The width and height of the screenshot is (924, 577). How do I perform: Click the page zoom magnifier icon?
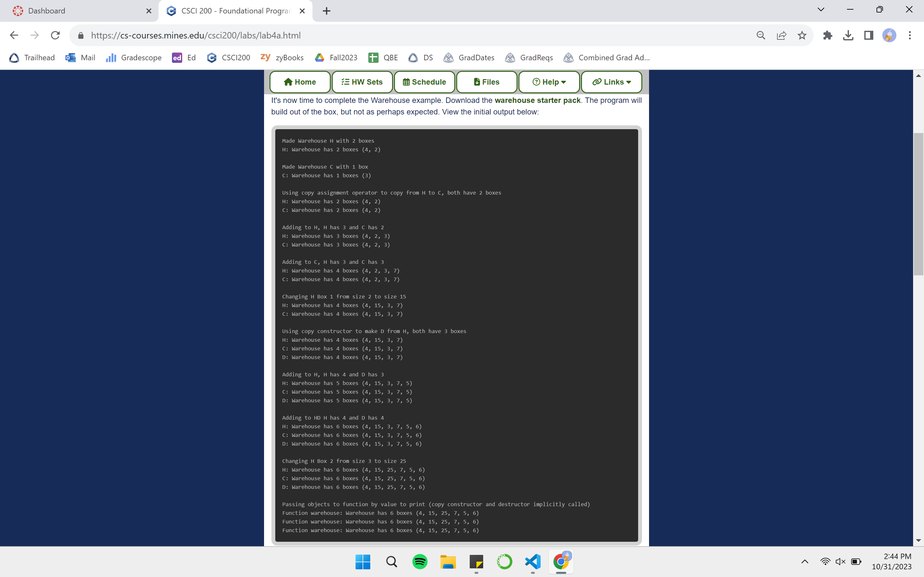[x=761, y=35]
